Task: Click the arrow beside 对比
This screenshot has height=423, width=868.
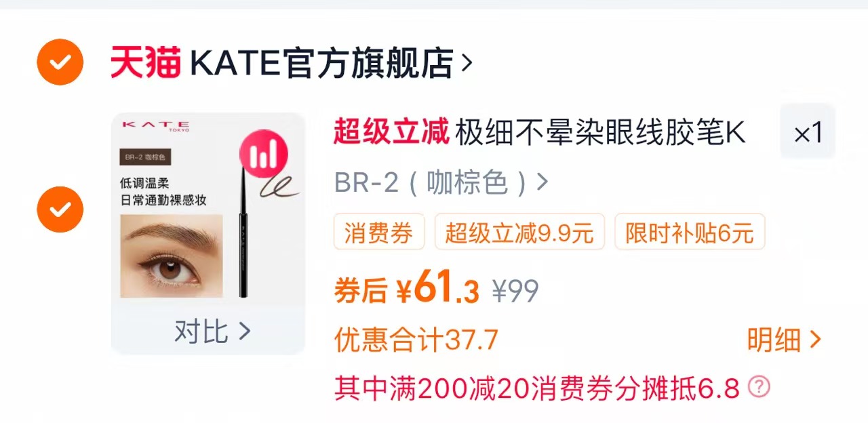Action: click(x=244, y=331)
